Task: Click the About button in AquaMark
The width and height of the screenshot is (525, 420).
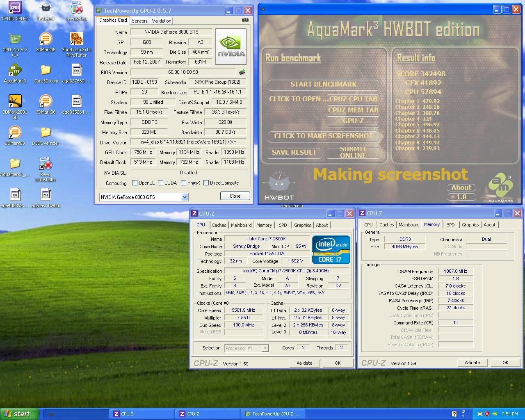Action: pos(461,187)
